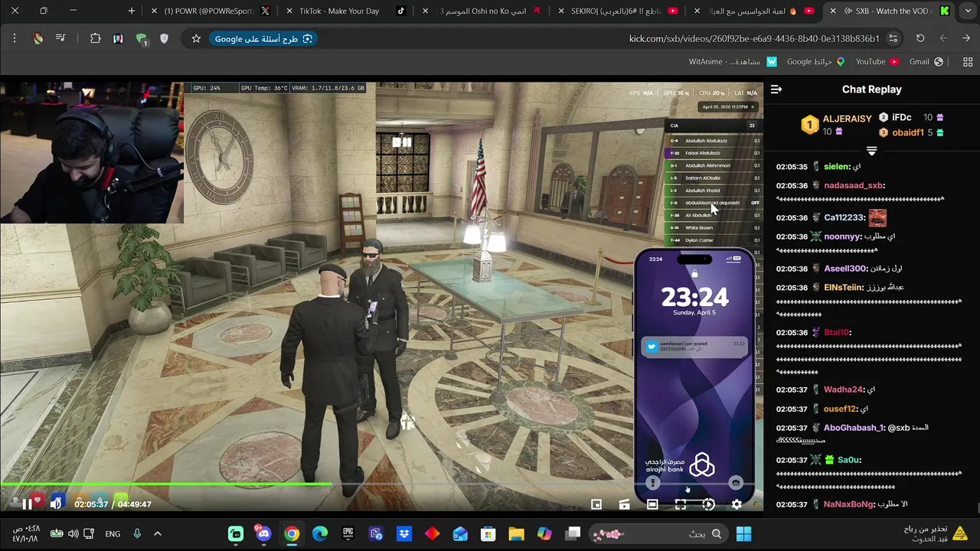The width and height of the screenshot is (980, 551).
Task: Click username AboGhabash_1 in chat
Action: (x=854, y=428)
